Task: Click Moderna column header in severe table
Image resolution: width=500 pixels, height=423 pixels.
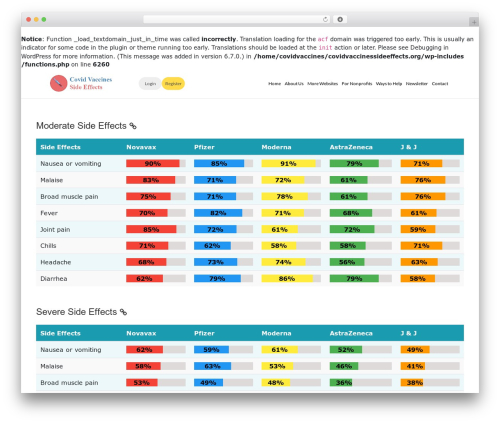Action: [276, 333]
